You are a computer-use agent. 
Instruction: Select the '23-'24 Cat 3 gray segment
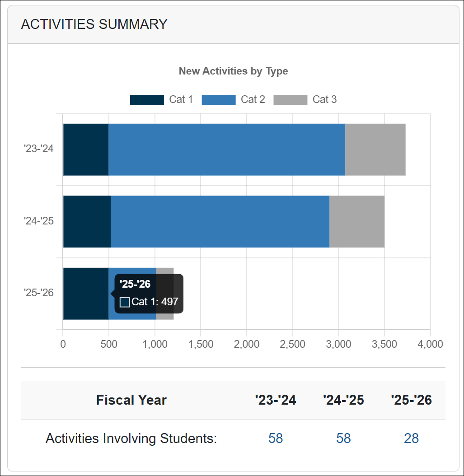375,149
